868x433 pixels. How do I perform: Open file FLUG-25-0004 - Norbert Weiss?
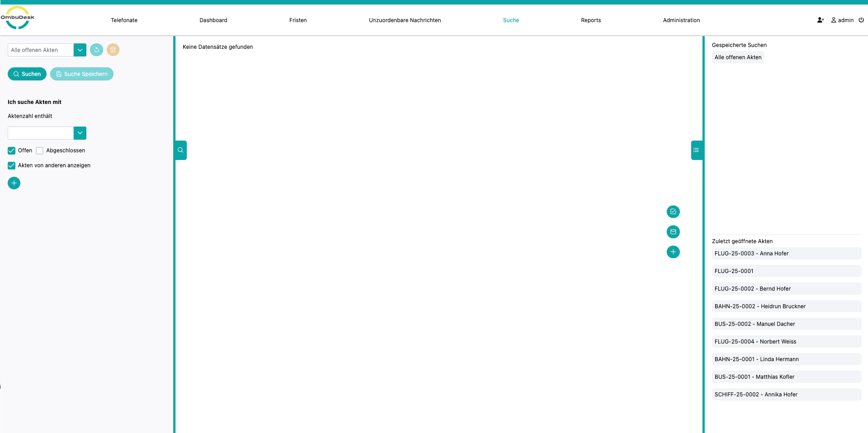[x=787, y=342]
